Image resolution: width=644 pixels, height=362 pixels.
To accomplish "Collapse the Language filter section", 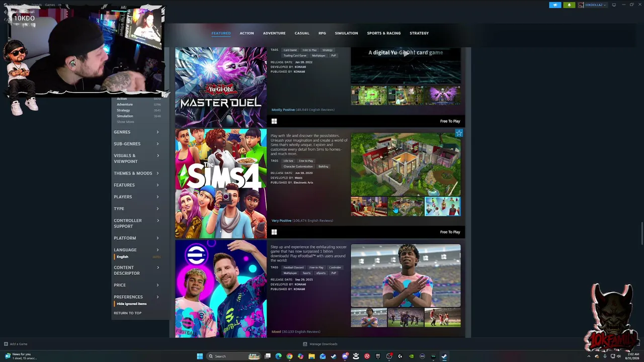I will (136, 250).
